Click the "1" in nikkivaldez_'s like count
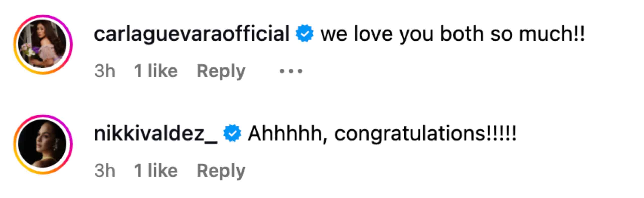This screenshot has width=644, height=198. (138, 171)
